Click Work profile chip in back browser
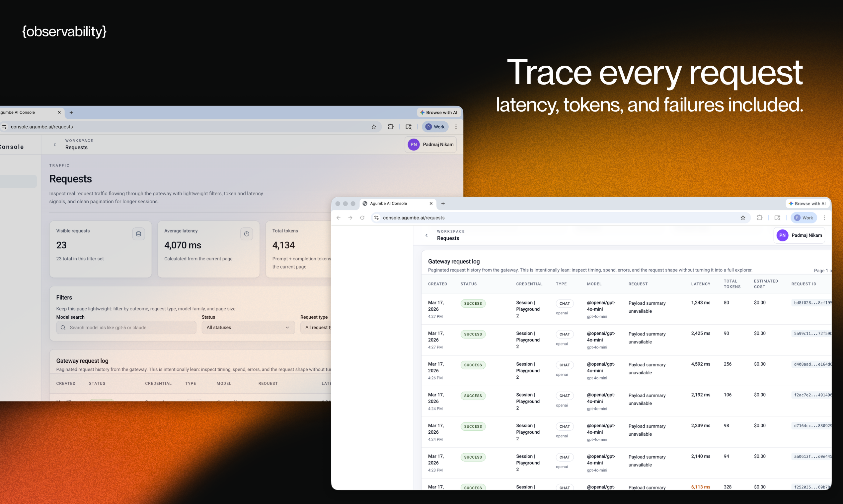The height and width of the screenshot is (504, 843). click(435, 127)
